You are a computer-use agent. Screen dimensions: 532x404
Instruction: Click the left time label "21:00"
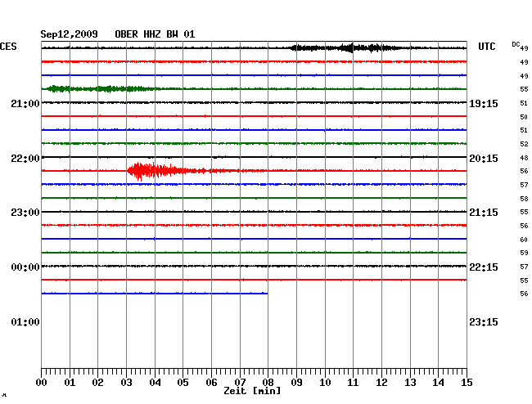[x=25, y=104]
